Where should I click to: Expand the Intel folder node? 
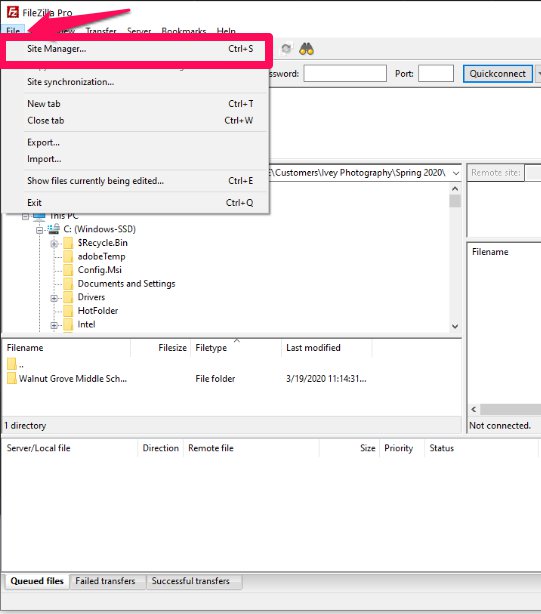54,325
